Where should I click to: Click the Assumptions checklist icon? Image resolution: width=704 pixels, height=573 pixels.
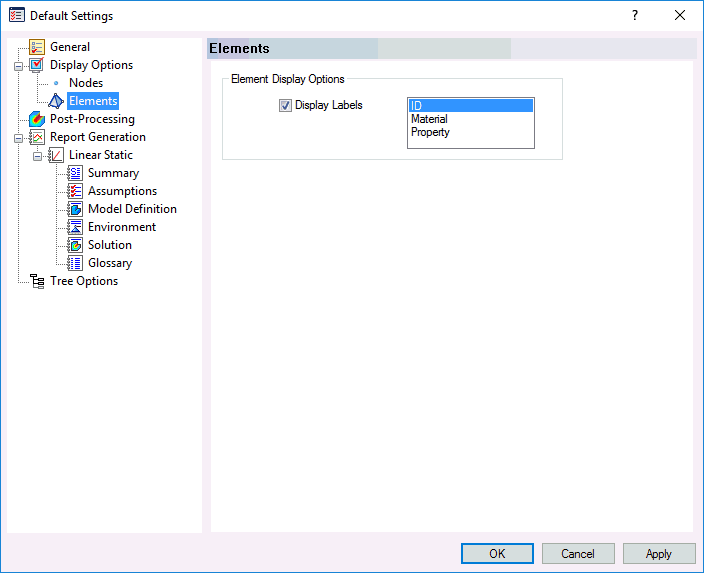click(x=75, y=191)
